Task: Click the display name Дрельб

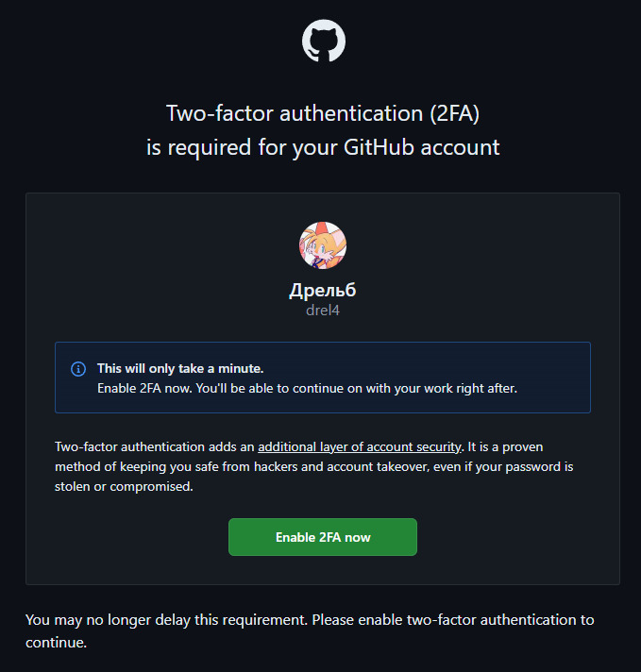Action: pos(323,290)
